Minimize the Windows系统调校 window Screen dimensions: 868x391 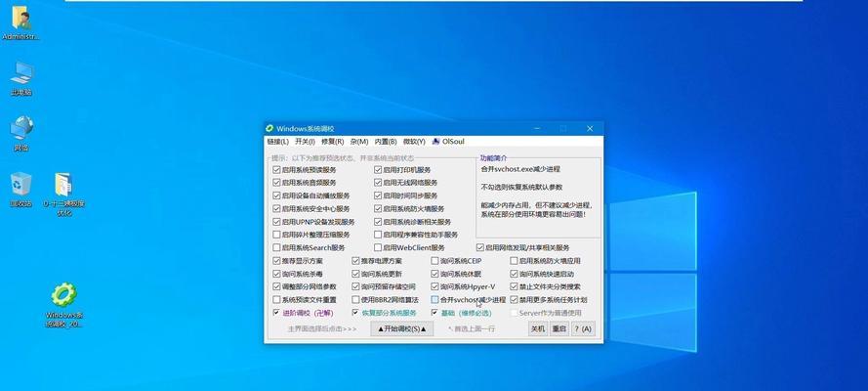click(538, 128)
